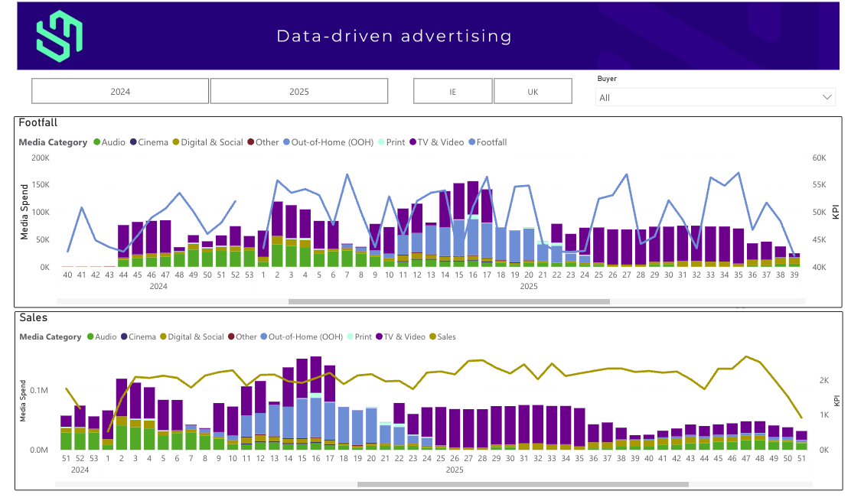
Task: Click Footfall chart horizontal scrollbar thumb
Action: 448,301
